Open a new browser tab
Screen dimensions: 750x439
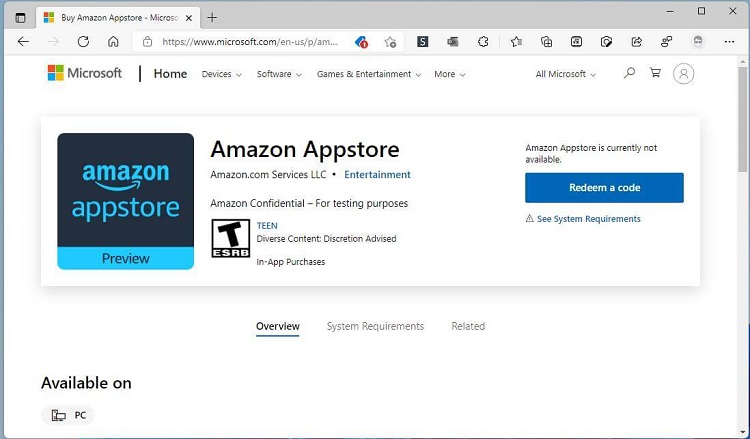pos(212,18)
